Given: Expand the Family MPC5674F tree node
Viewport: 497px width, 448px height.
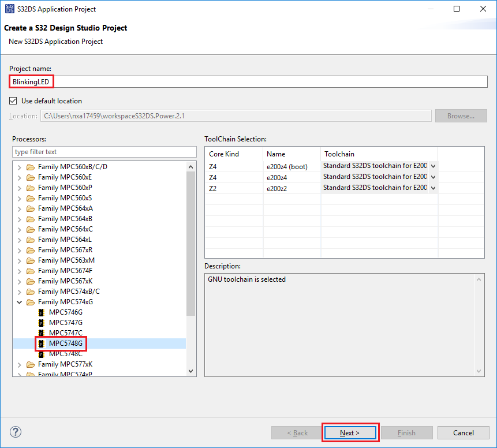Looking at the screenshot, I should coord(19,271).
